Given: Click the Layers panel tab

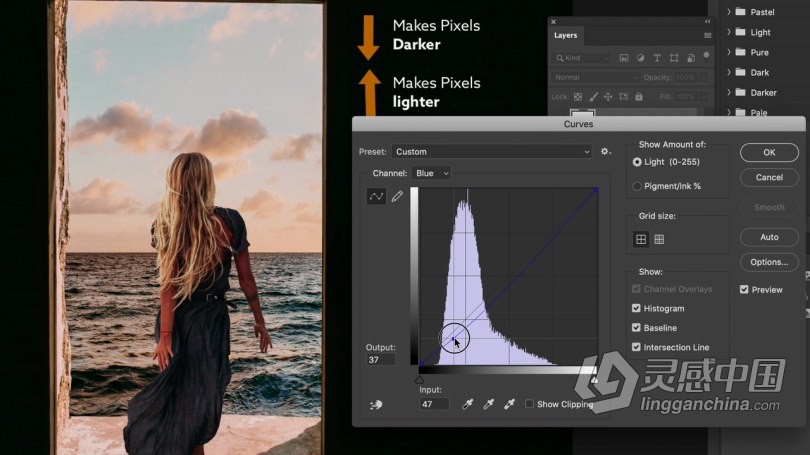Looking at the screenshot, I should click(x=566, y=35).
